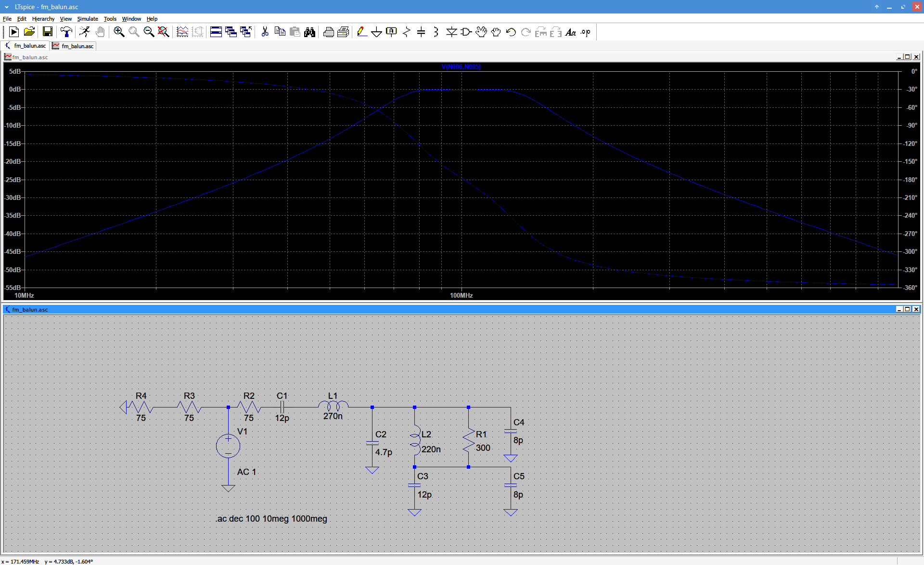924x565 pixels.
Task: Select the Resistor component tool
Action: [x=407, y=32]
